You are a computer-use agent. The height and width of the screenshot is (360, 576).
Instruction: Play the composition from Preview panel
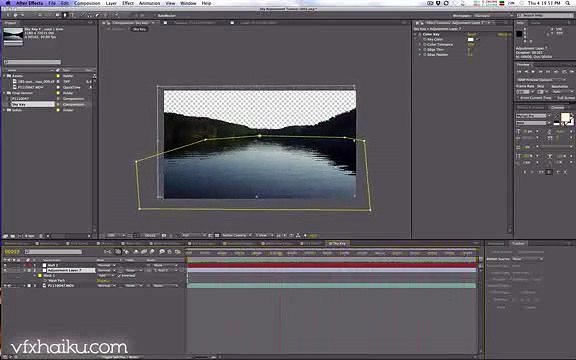(x=534, y=72)
